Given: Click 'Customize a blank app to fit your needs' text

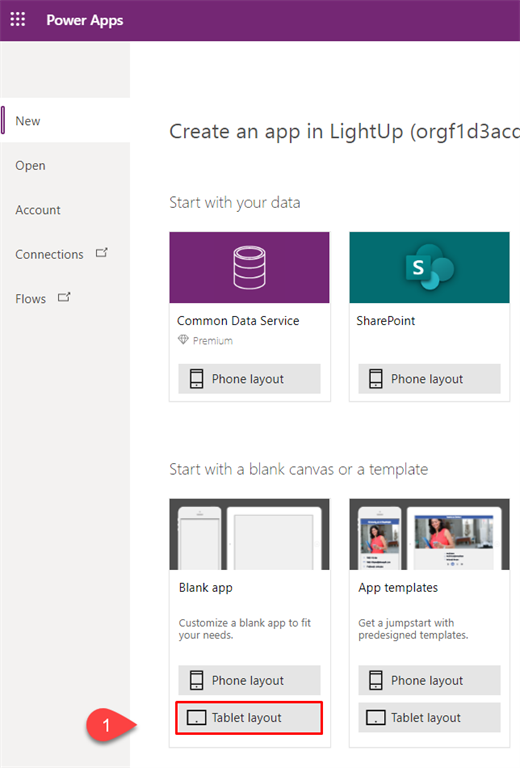Looking at the screenshot, I should point(245,629).
